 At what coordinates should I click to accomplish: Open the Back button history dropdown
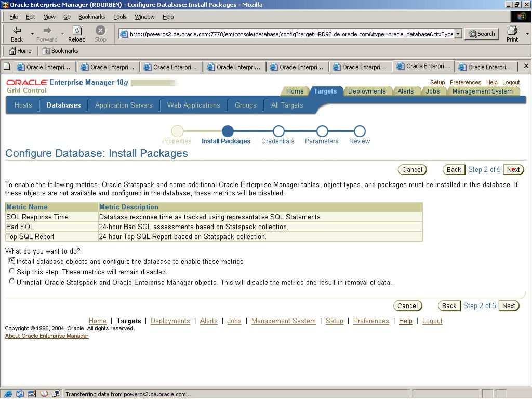click(x=32, y=34)
